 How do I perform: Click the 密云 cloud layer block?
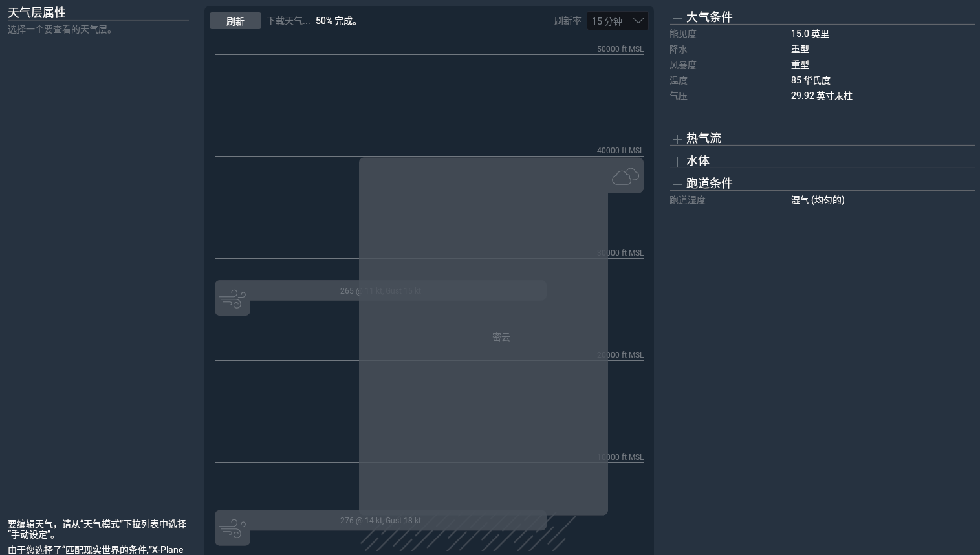[483, 336]
